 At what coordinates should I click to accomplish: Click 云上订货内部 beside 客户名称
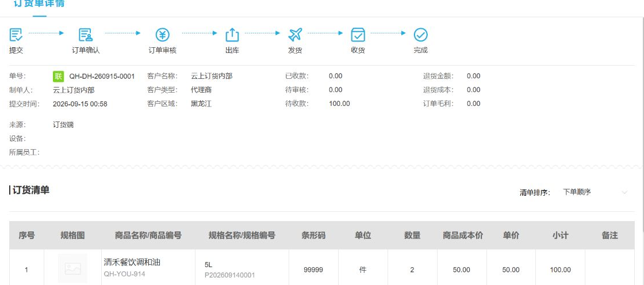(x=212, y=76)
